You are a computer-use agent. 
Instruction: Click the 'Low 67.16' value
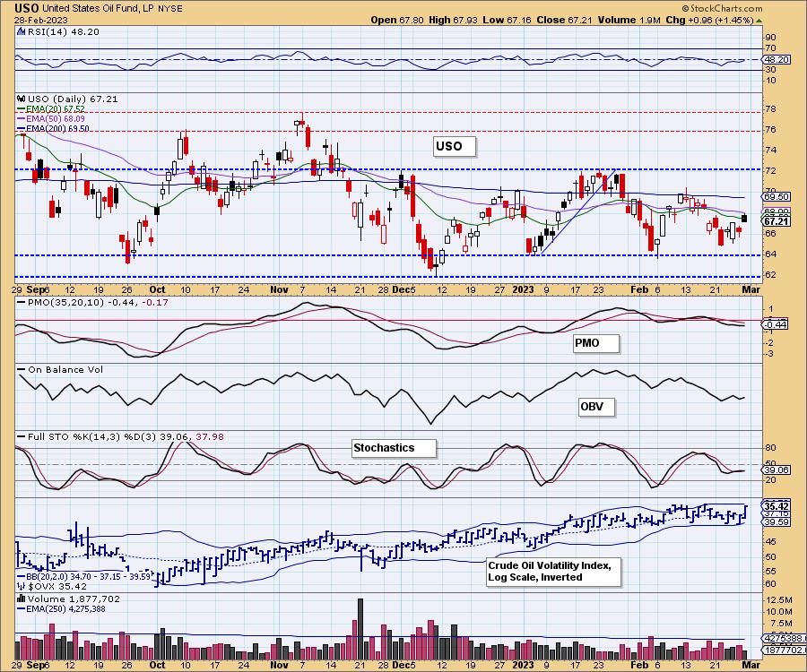point(506,20)
